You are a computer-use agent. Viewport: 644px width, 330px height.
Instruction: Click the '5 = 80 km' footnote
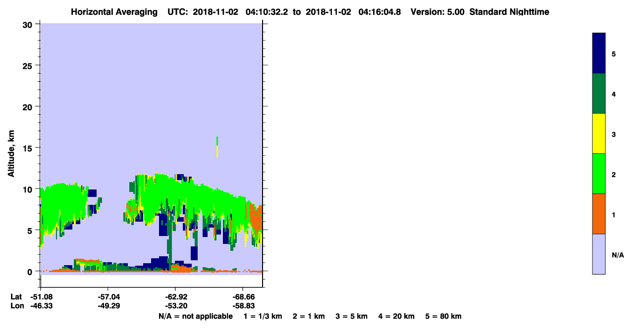click(443, 316)
